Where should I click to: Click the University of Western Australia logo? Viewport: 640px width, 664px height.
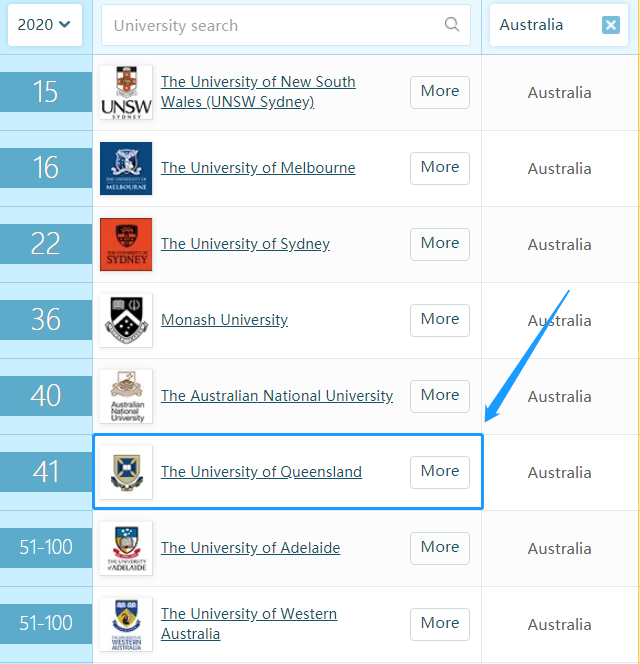(x=126, y=624)
